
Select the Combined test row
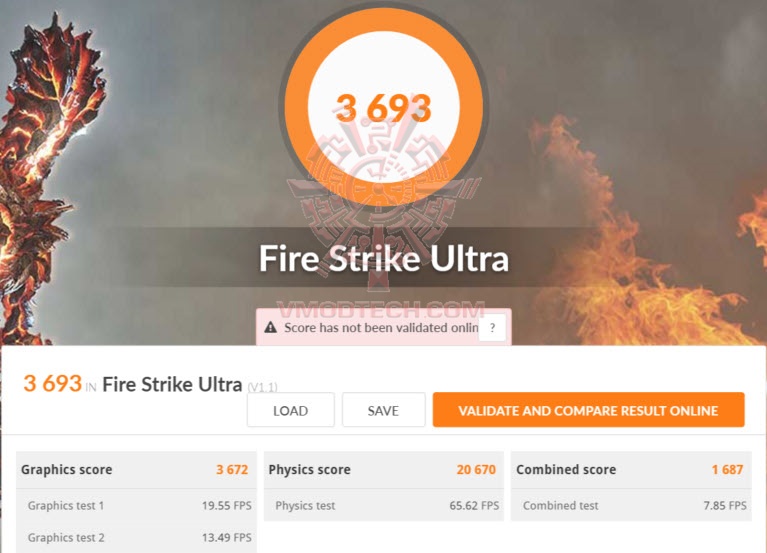point(631,505)
